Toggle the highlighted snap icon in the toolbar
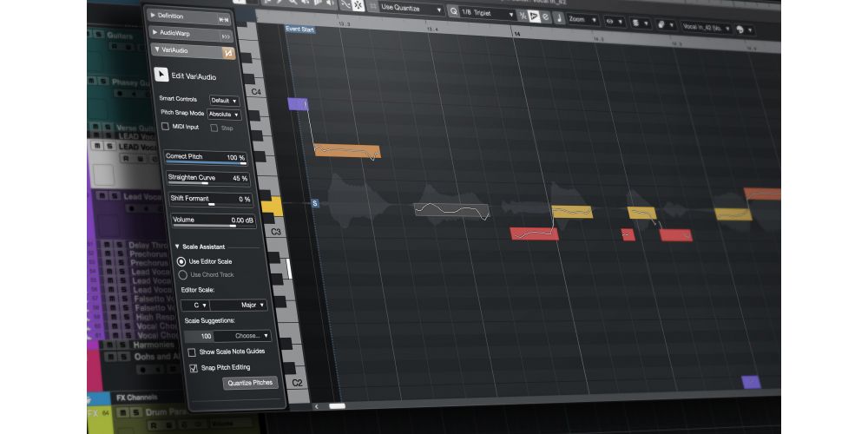Screen dimensions: 868x434 [534, 16]
